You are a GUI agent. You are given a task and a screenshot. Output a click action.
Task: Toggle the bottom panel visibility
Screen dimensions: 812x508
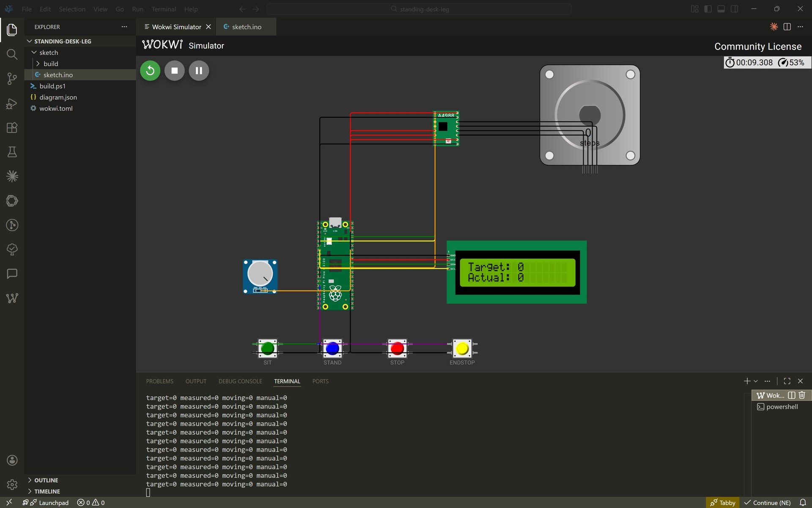pyautogui.click(x=721, y=8)
